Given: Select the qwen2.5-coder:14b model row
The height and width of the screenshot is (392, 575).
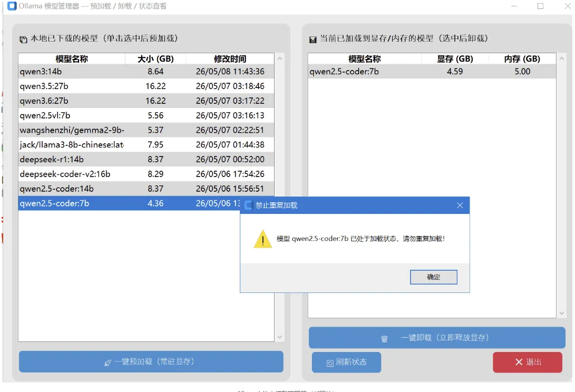Looking at the screenshot, I should [146, 189].
